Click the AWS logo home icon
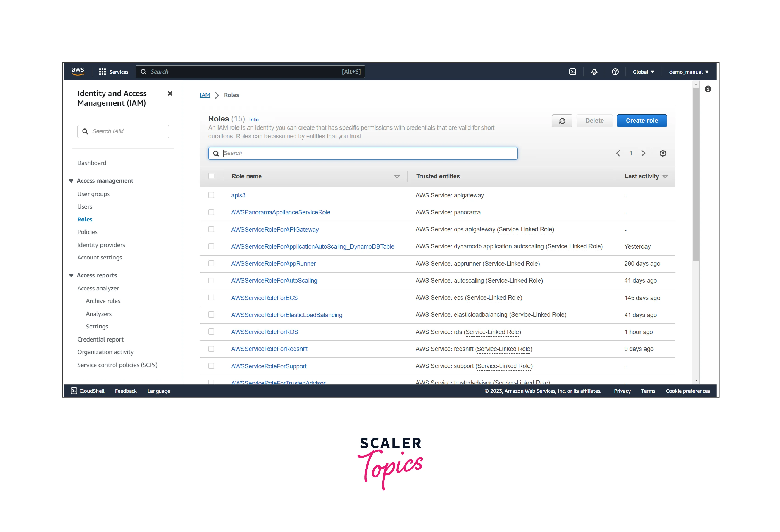Viewport: 780px width, 532px height. [78, 72]
